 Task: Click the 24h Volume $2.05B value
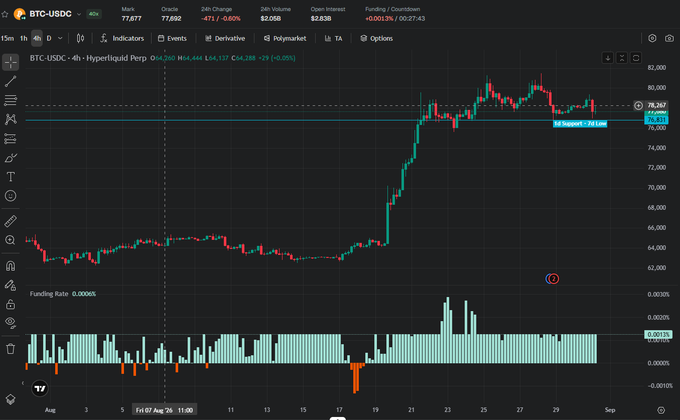pyautogui.click(x=271, y=19)
